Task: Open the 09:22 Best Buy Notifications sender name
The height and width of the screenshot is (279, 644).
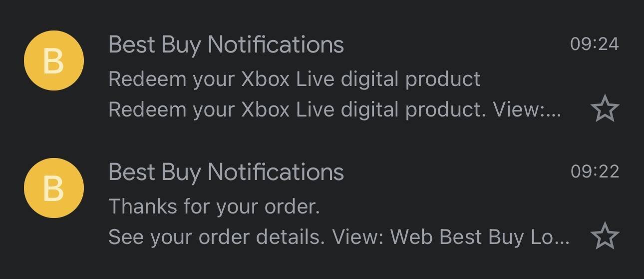Action: 226,172
